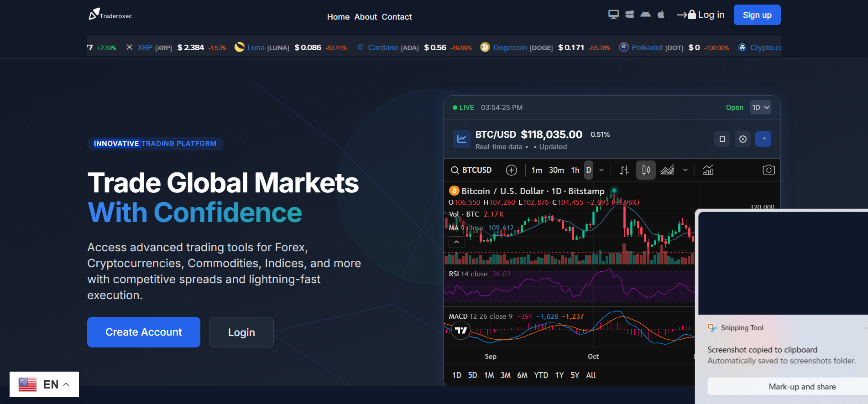Open the 1D timeframe dropdown
868x404 pixels.
coord(761,108)
